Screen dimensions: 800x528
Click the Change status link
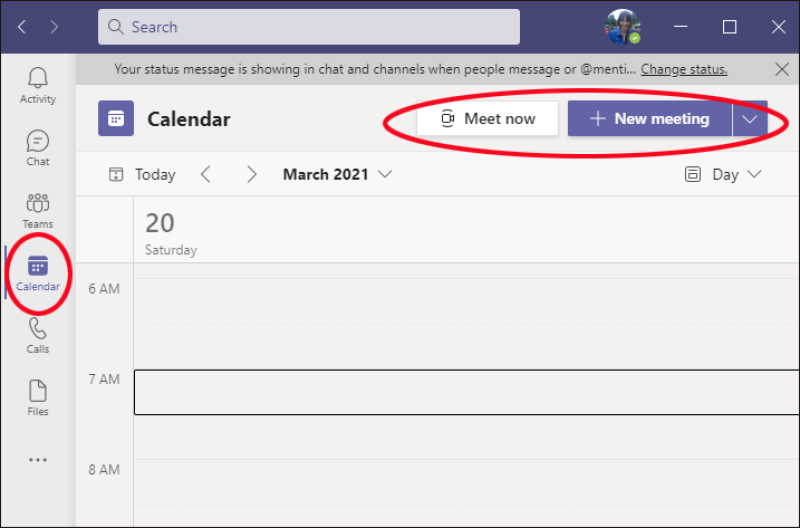click(x=684, y=69)
